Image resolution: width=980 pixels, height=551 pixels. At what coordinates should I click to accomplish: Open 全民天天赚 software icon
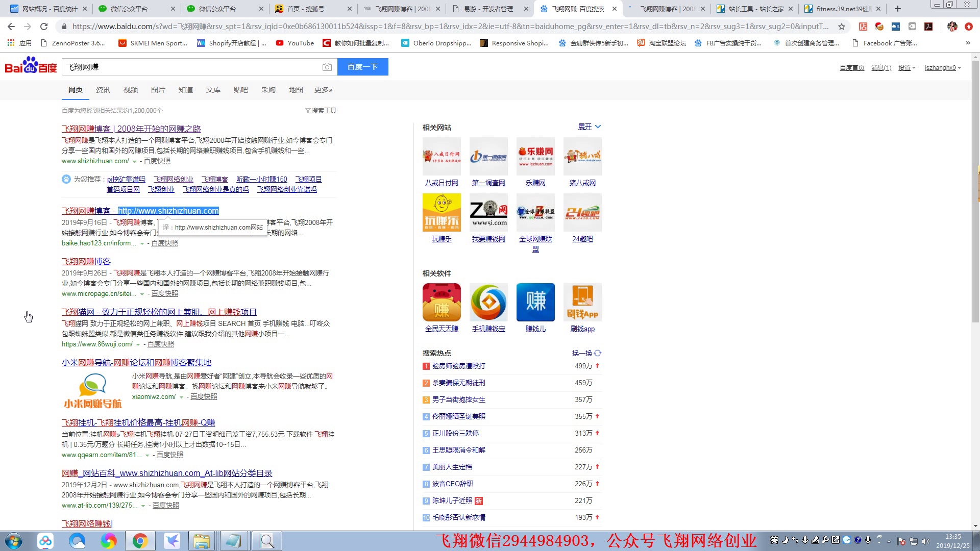pos(442,303)
